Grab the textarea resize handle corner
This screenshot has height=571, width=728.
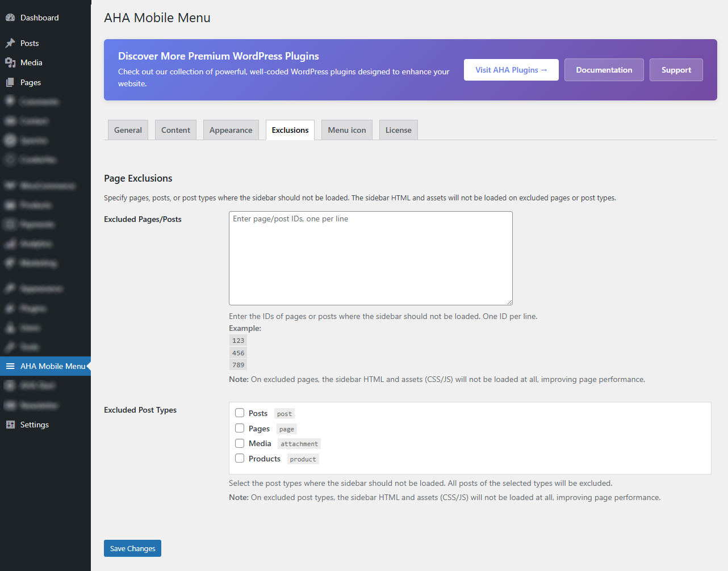point(509,302)
